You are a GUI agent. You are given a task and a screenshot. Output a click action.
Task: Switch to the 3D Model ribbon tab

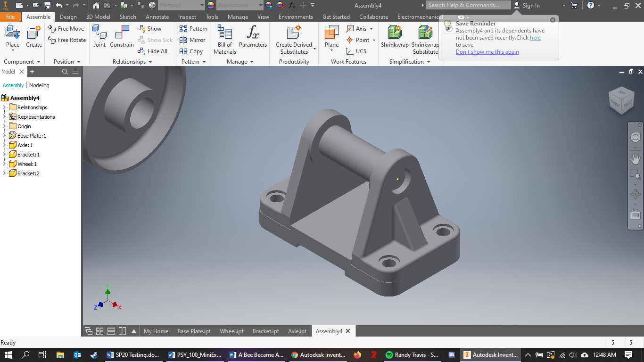98,17
